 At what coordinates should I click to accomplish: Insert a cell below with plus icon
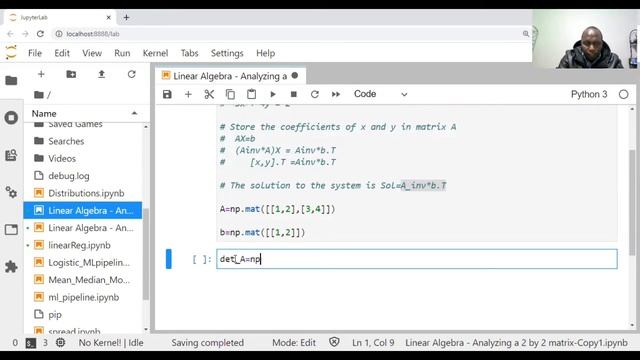188,94
